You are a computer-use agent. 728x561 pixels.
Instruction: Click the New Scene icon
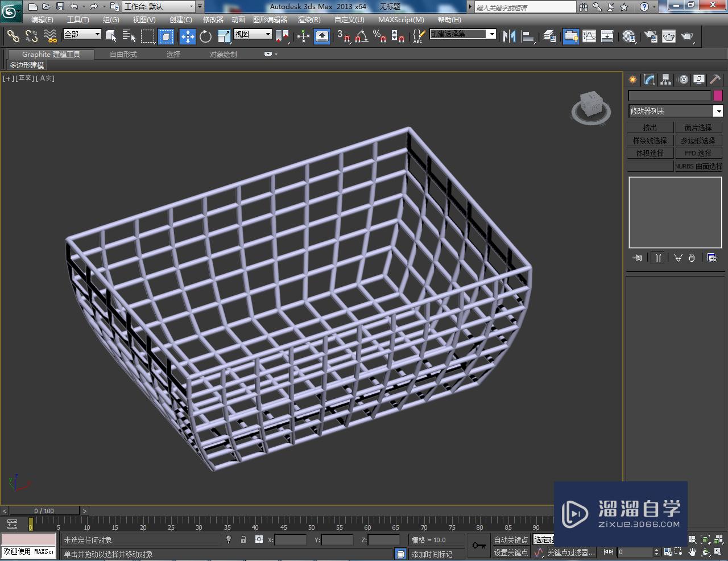tap(33, 7)
